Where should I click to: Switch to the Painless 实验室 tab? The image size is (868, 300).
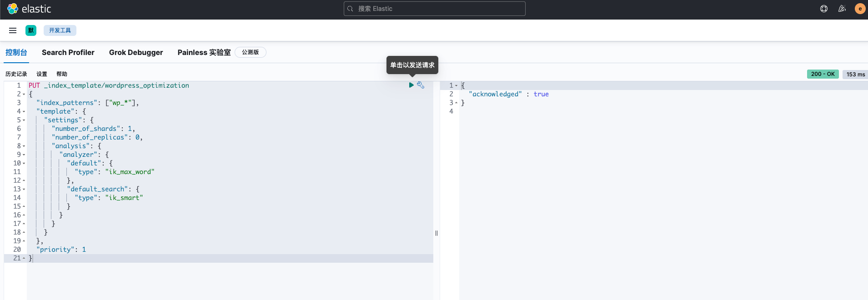(x=204, y=52)
